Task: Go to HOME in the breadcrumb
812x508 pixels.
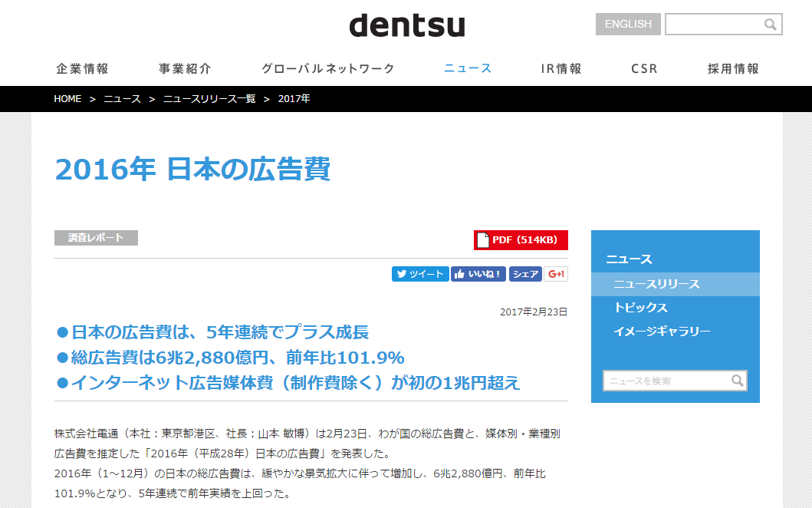Action: point(67,98)
